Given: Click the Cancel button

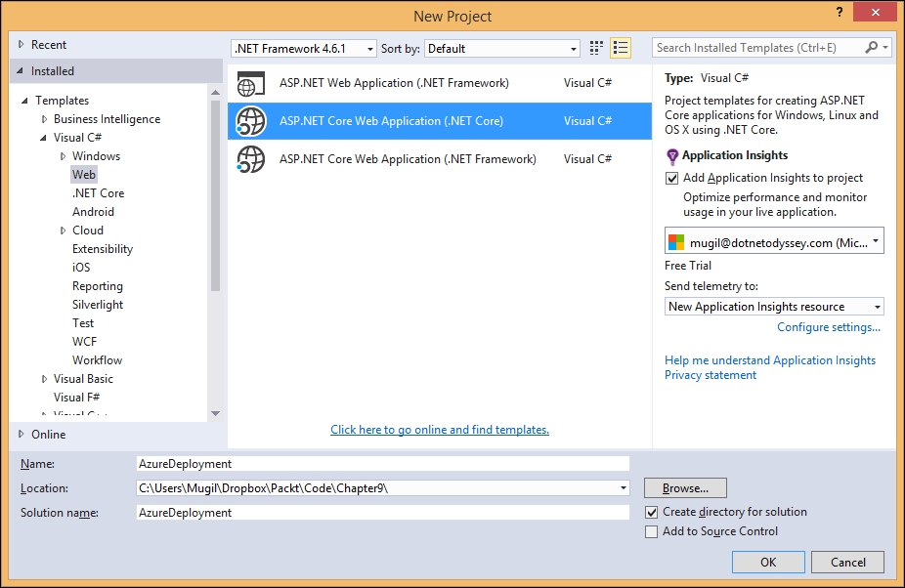Looking at the screenshot, I should pos(848,562).
